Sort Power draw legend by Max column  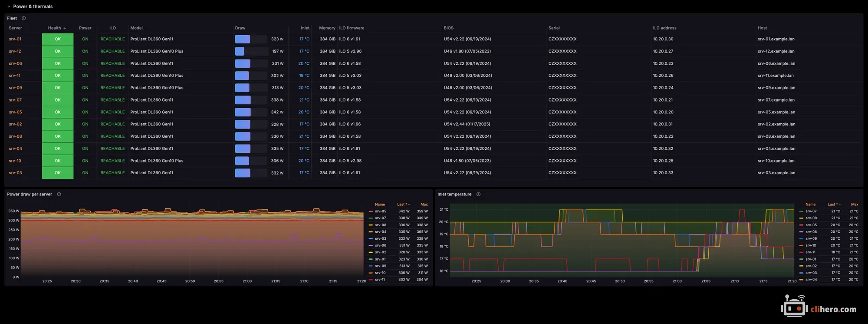point(424,205)
